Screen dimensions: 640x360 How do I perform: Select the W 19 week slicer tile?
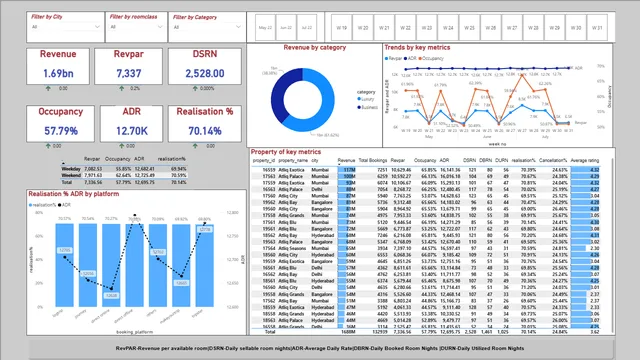(342, 28)
